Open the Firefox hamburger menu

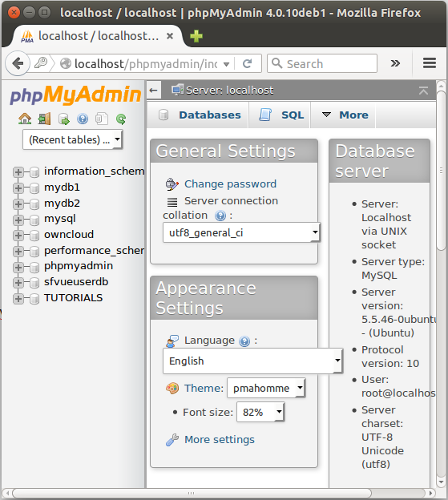tap(430, 63)
